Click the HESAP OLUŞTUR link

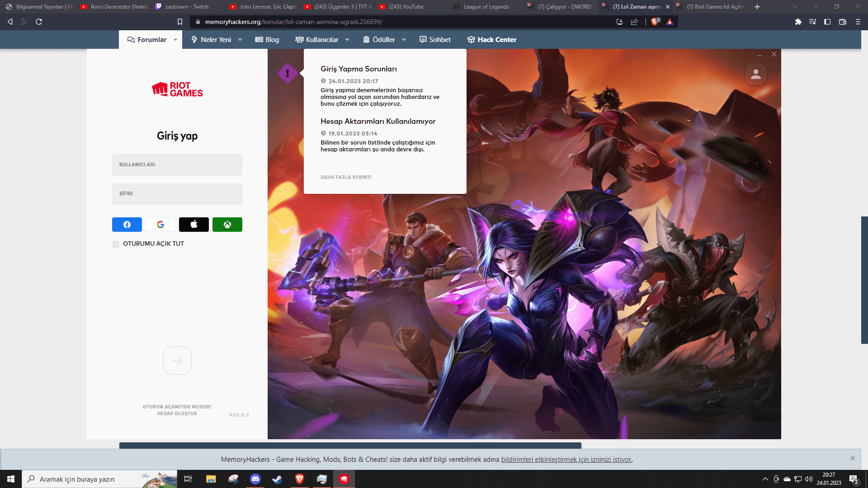[x=177, y=413]
